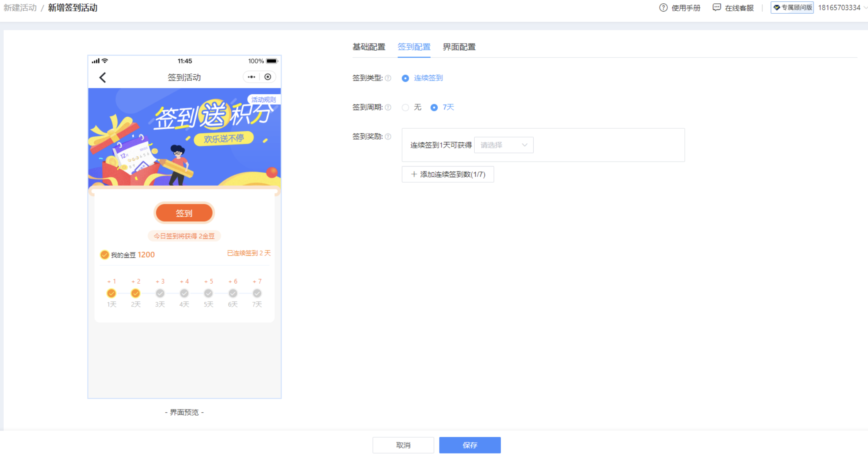Click the 取消 button
Screen dimensions: 868x456
[403, 445]
